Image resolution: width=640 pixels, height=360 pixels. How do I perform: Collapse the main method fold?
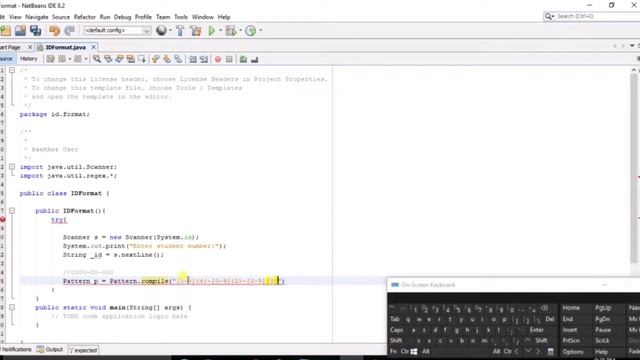point(12,307)
